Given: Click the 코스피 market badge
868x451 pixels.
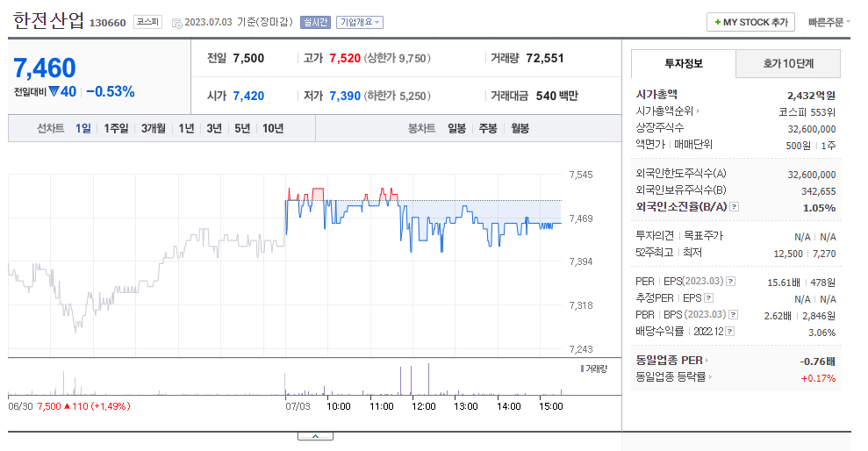Looking at the screenshot, I should (147, 22).
